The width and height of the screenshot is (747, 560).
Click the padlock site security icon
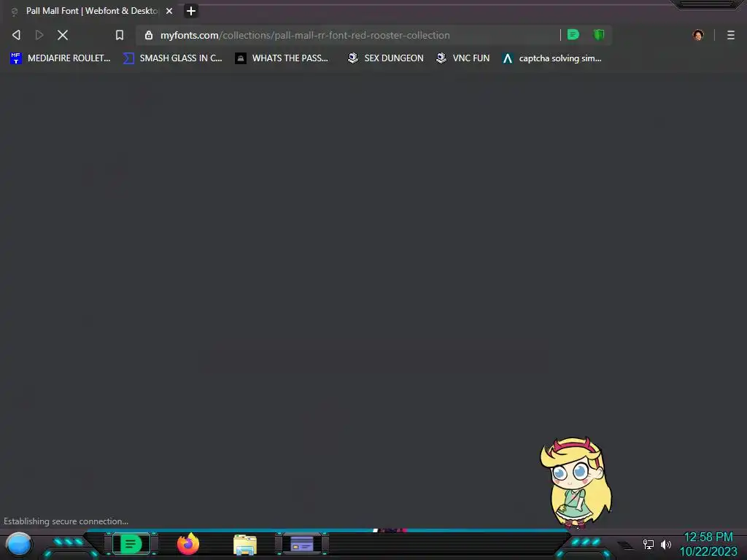[149, 35]
